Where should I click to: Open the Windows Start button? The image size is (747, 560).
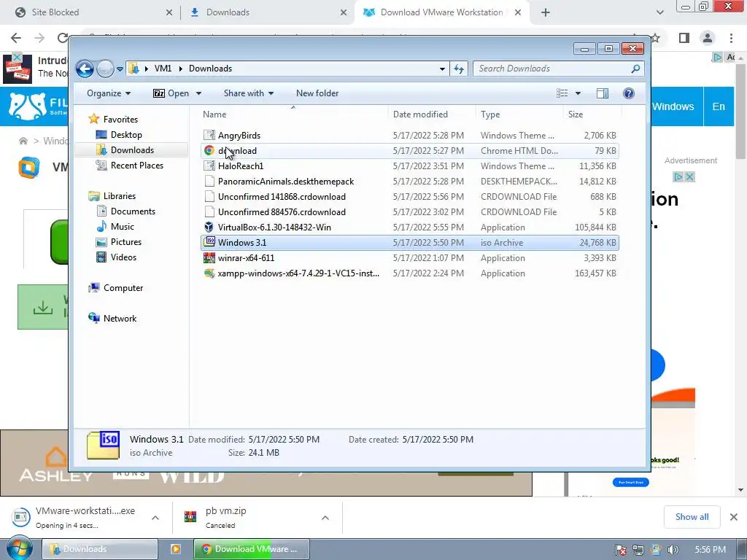pos(19,548)
